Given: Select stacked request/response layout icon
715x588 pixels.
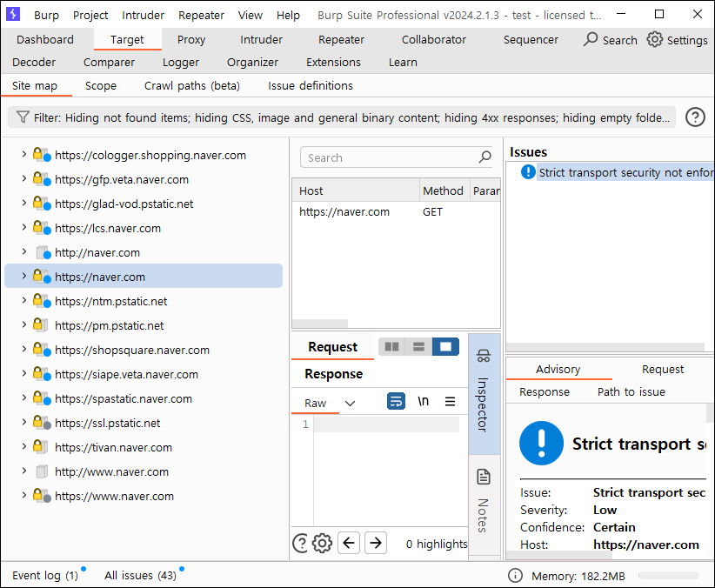Looking at the screenshot, I should click(x=418, y=347).
